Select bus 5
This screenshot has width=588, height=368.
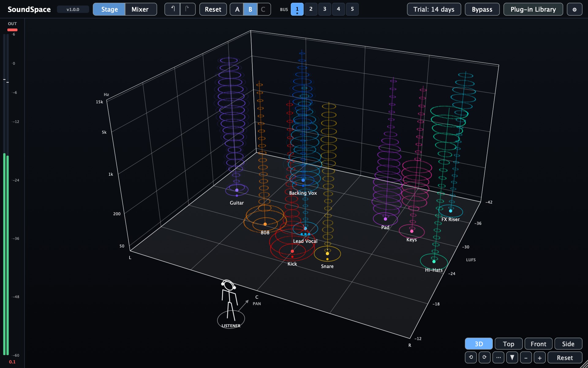tap(352, 9)
